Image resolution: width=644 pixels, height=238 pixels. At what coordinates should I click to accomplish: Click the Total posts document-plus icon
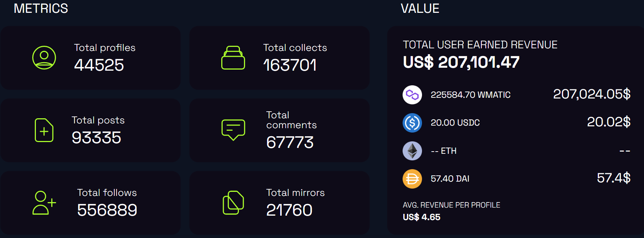[44, 130]
